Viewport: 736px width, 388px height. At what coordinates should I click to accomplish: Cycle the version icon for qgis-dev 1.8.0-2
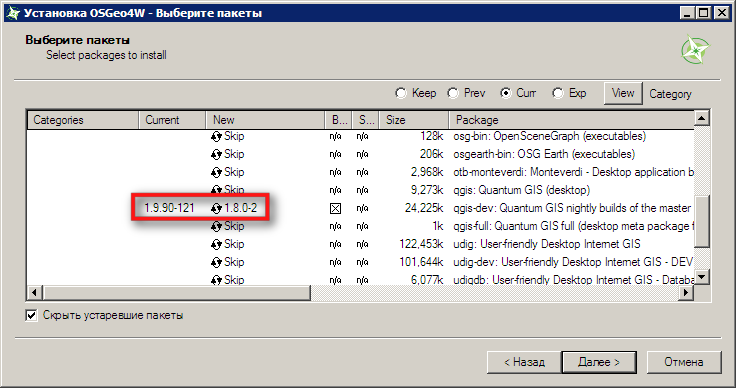click(216, 208)
